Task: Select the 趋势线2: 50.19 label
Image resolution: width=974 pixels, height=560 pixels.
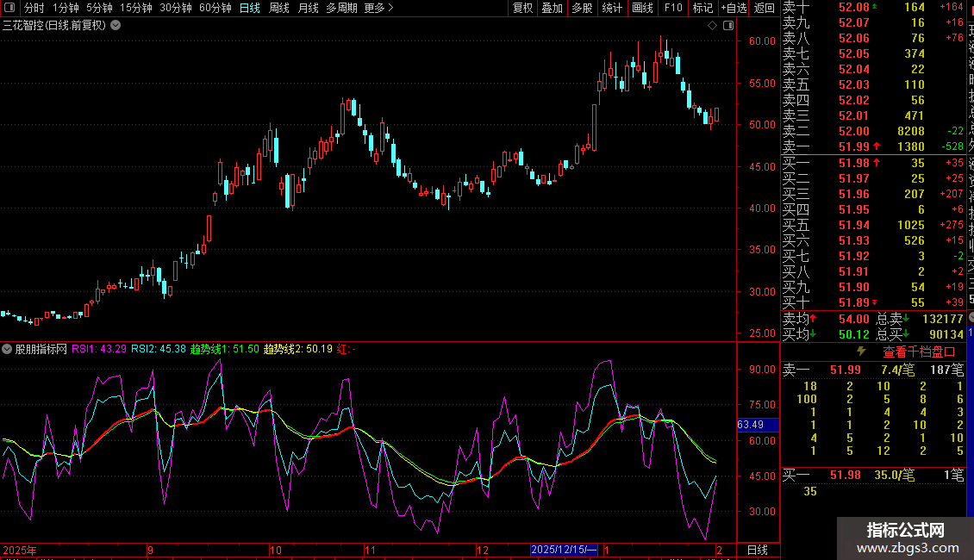Action: (x=297, y=349)
